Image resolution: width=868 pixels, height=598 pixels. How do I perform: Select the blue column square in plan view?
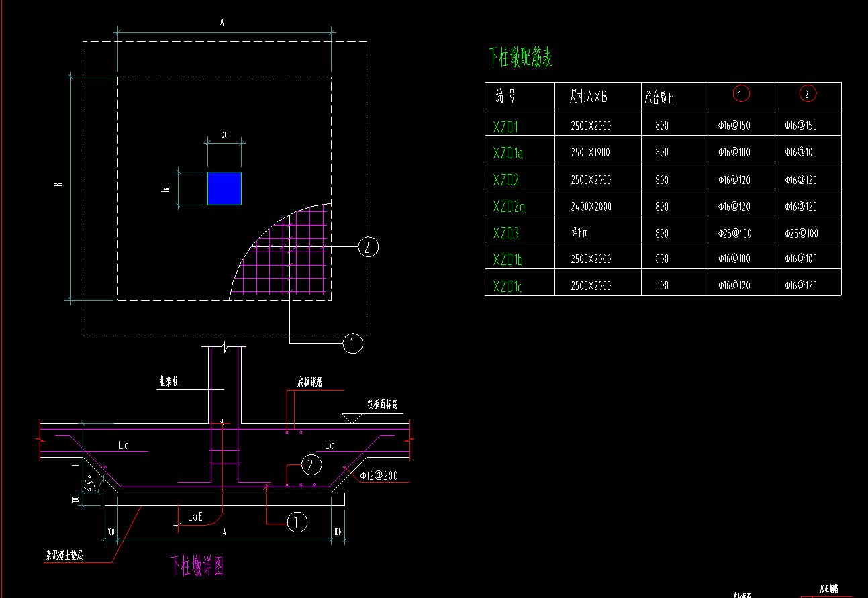pos(224,189)
